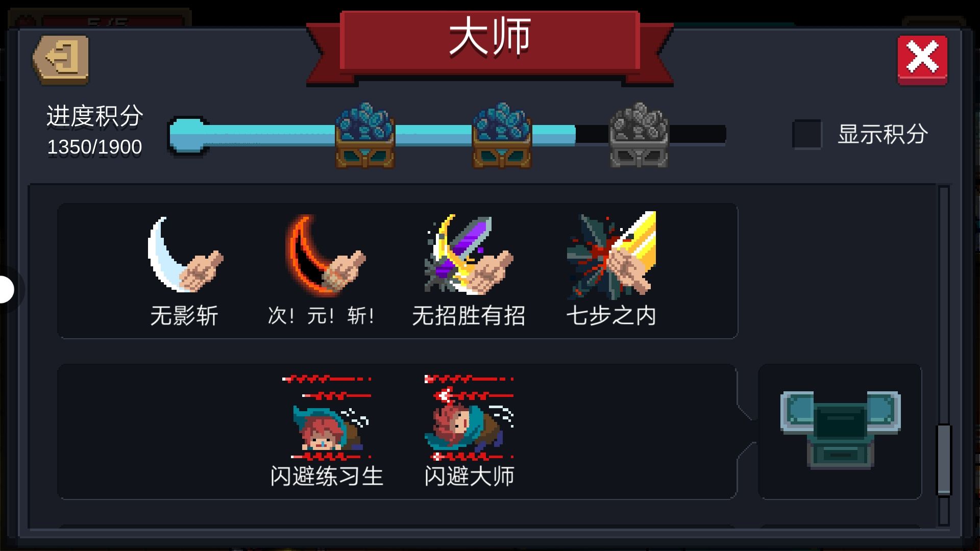Open the 闪避大师 dodge master achievement
This screenshot has width=980, height=551.
point(469,417)
